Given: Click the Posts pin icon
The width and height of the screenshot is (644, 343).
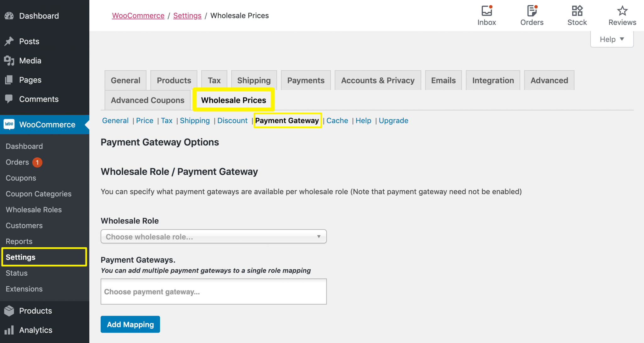Looking at the screenshot, I should pyautogui.click(x=9, y=41).
